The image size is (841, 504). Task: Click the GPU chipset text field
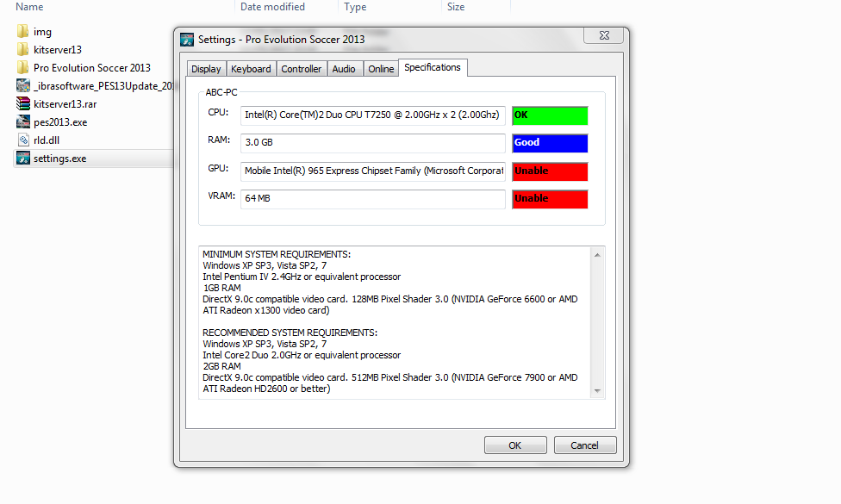(373, 171)
